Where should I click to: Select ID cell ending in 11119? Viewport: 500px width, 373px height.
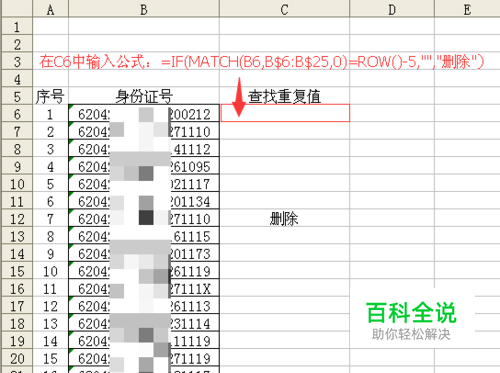pyautogui.click(x=144, y=341)
